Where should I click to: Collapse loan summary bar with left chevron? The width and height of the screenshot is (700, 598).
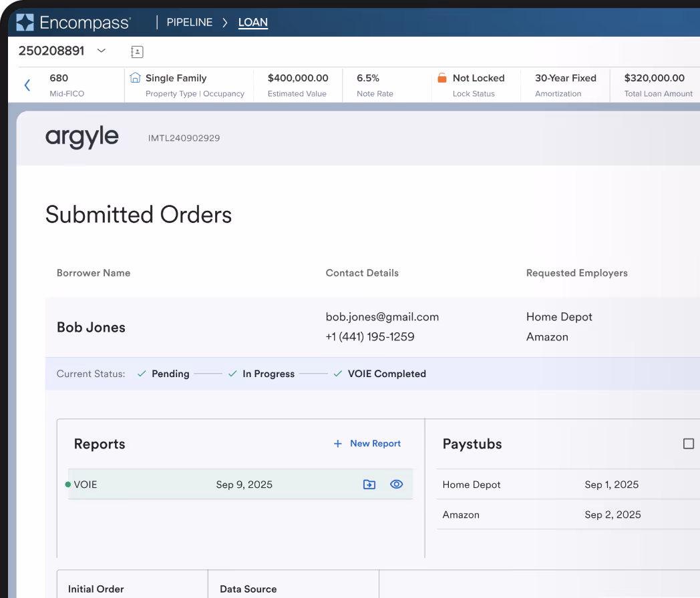pos(27,85)
